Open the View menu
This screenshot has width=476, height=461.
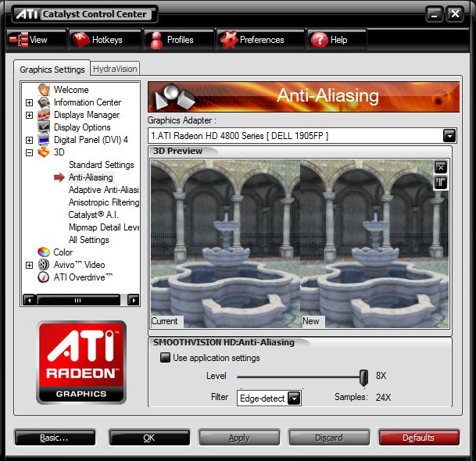point(36,40)
